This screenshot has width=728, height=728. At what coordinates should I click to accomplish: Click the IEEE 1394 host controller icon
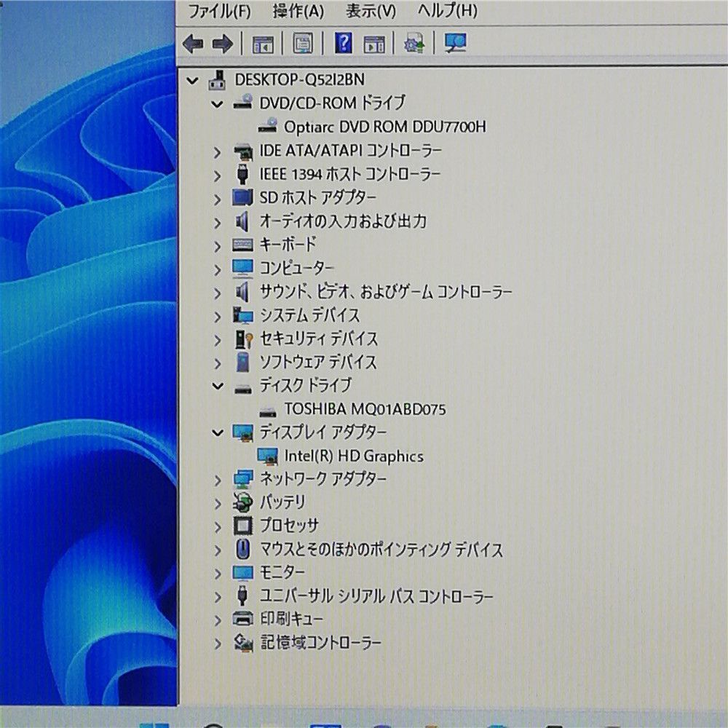point(242,175)
